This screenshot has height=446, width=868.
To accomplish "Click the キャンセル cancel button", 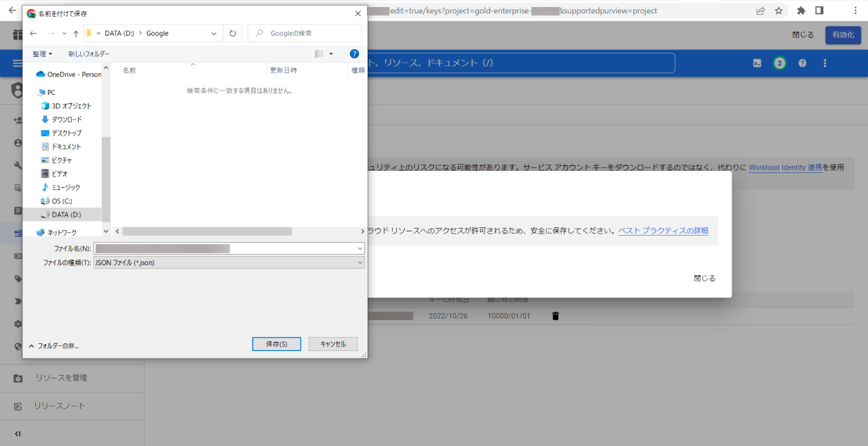I will (x=333, y=344).
